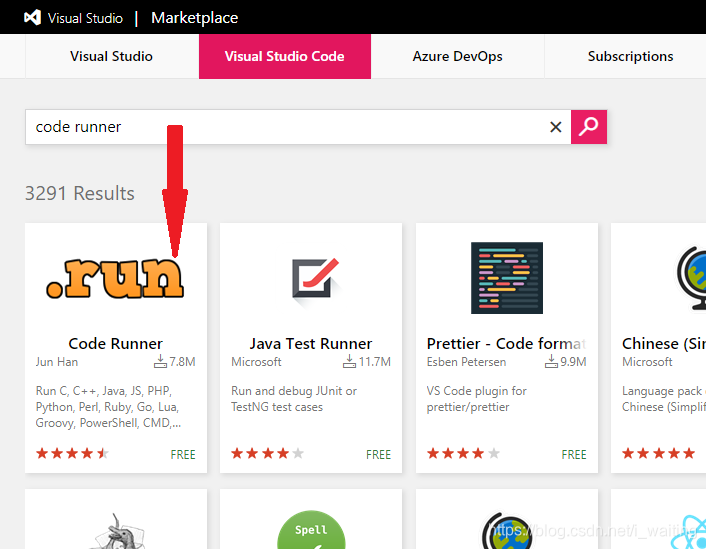
Task: Click the FREE label on Java Test Runner
Action: (378, 454)
